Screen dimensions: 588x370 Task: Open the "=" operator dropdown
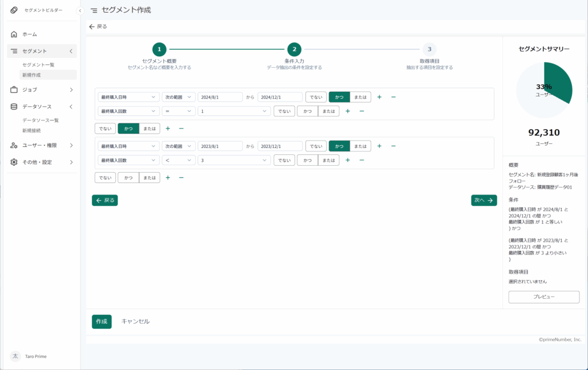tap(179, 111)
